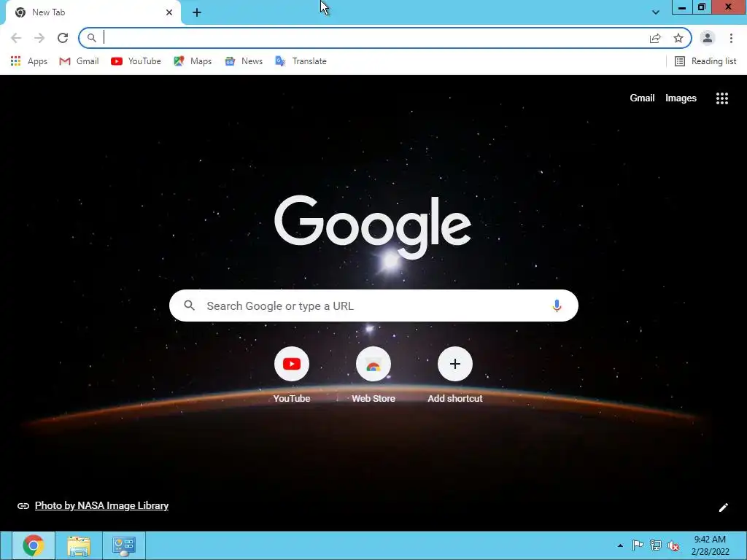The image size is (747, 560).
Task: Open the Reading list
Action: 705,61
